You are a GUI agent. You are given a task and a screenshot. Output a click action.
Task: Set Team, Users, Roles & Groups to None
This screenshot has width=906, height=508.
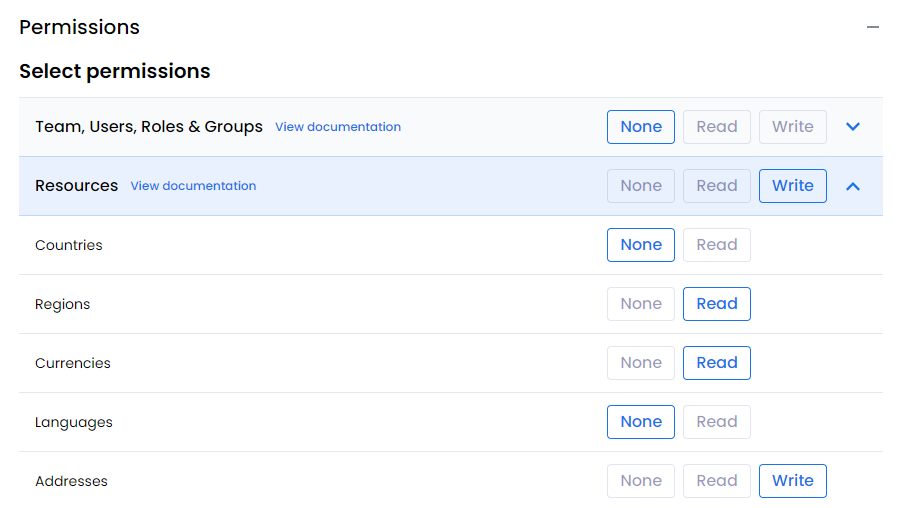click(641, 127)
